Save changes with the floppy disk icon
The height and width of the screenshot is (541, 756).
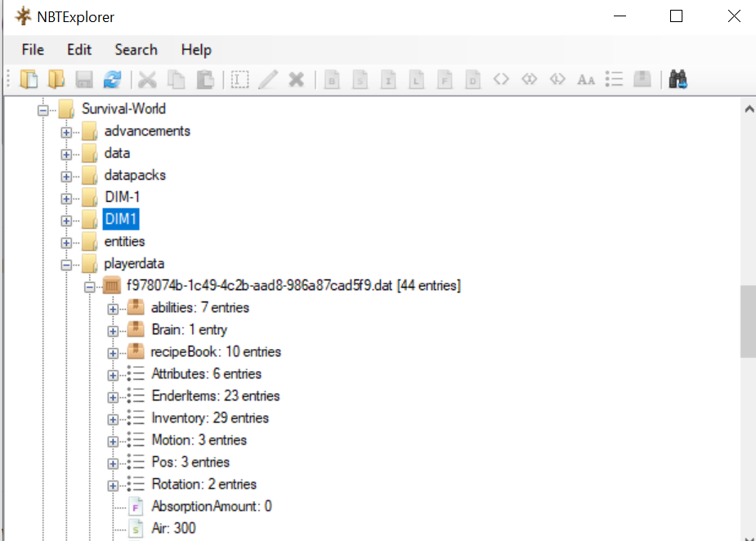[x=84, y=79]
